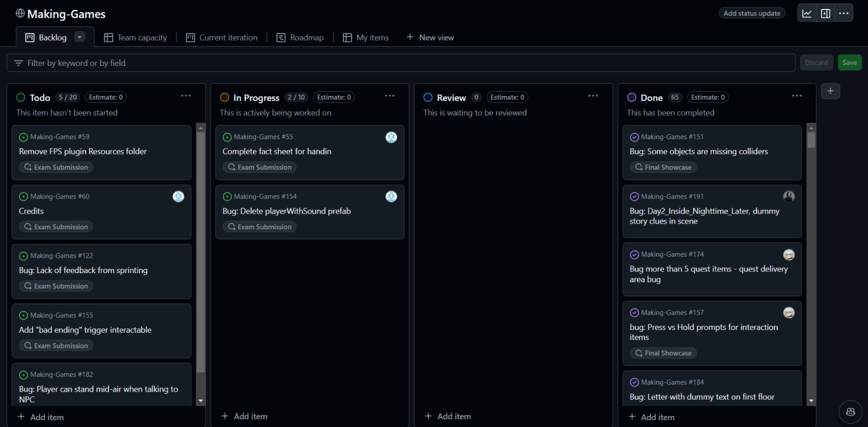This screenshot has height=427, width=868.
Task: Click the open-issue status icon for #59
Action: click(23, 138)
